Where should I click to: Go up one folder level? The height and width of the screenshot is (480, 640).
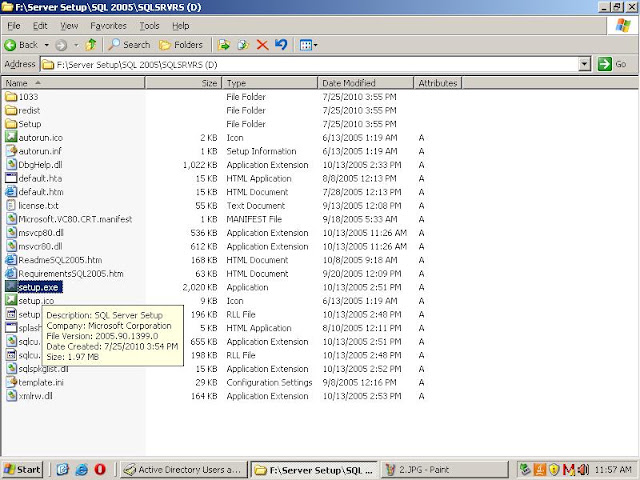click(x=91, y=44)
